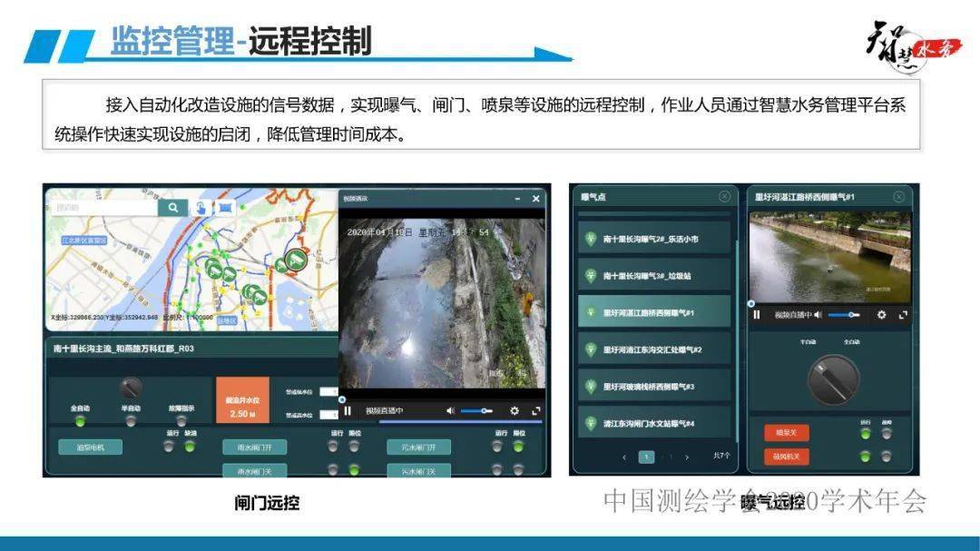Click page 1 in the 曝气点 pagination
This screenshot has height=551, width=980.
pos(646,458)
